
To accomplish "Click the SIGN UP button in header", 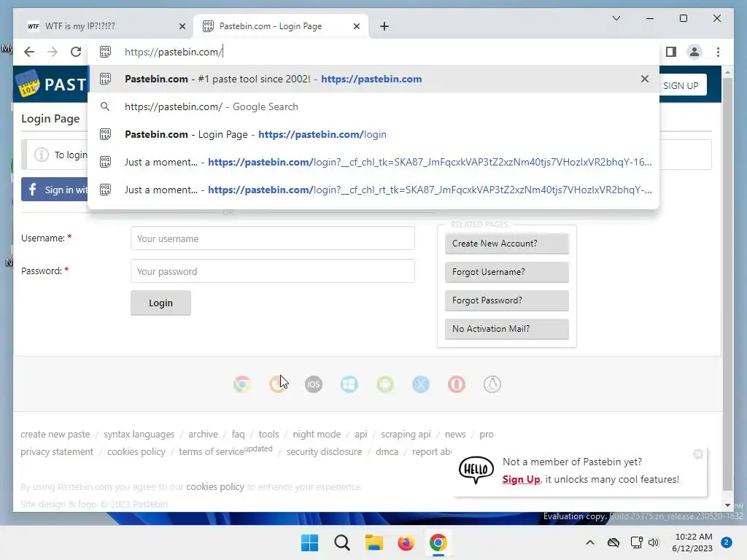I will tap(681, 86).
